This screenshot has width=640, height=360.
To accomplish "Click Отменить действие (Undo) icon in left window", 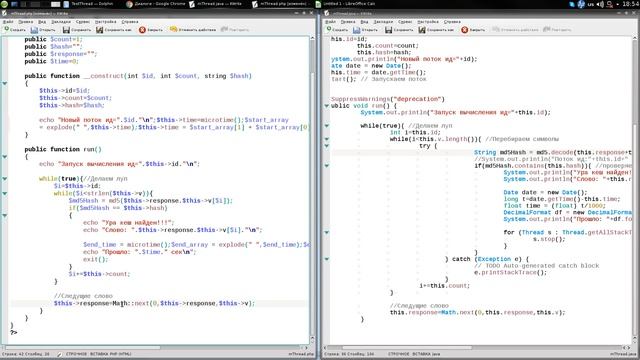I will click(x=173, y=29).
